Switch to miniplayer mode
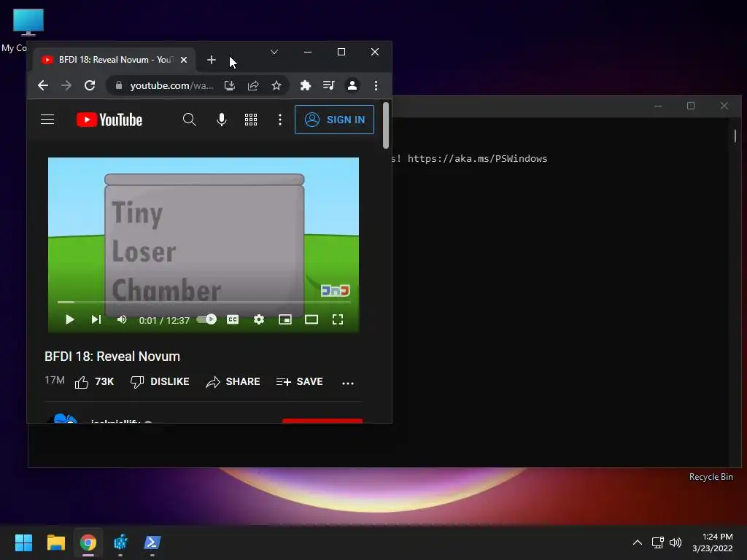This screenshot has width=747, height=560. click(285, 319)
